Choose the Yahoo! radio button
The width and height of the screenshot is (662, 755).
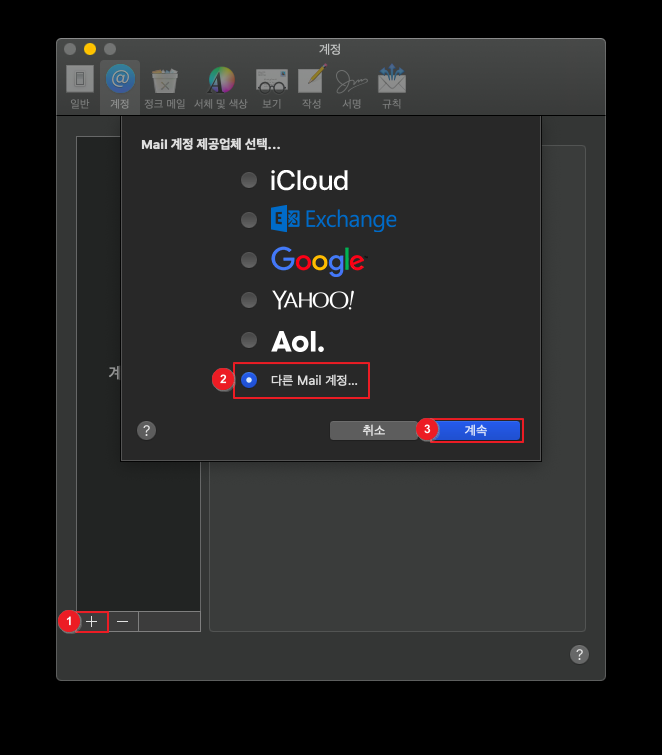click(249, 299)
